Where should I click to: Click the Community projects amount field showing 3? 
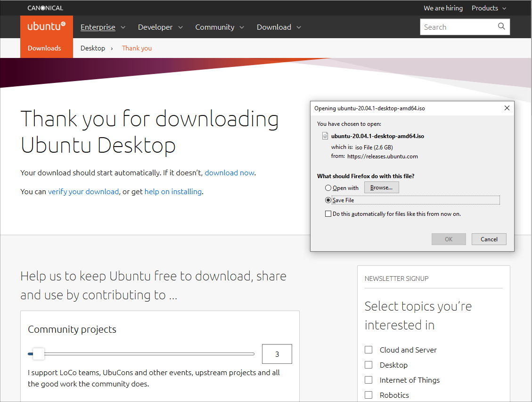click(x=277, y=354)
